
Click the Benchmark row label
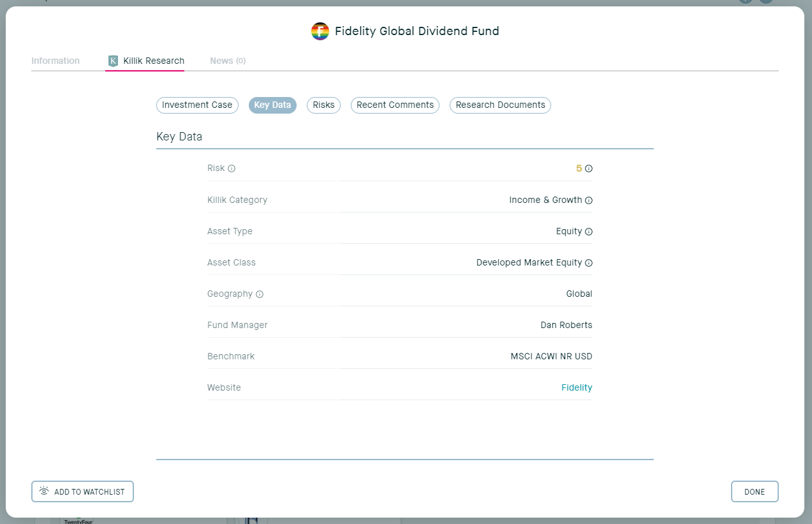pyautogui.click(x=231, y=356)
